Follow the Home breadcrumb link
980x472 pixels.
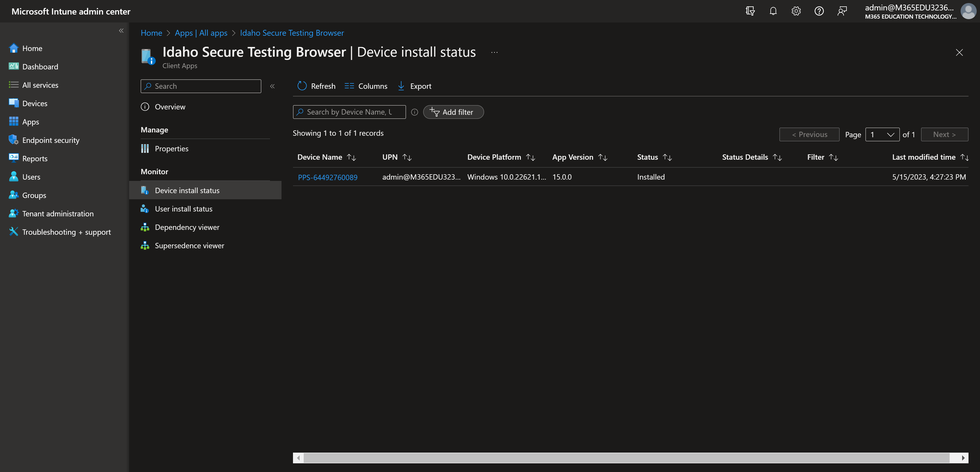[151, 33]
